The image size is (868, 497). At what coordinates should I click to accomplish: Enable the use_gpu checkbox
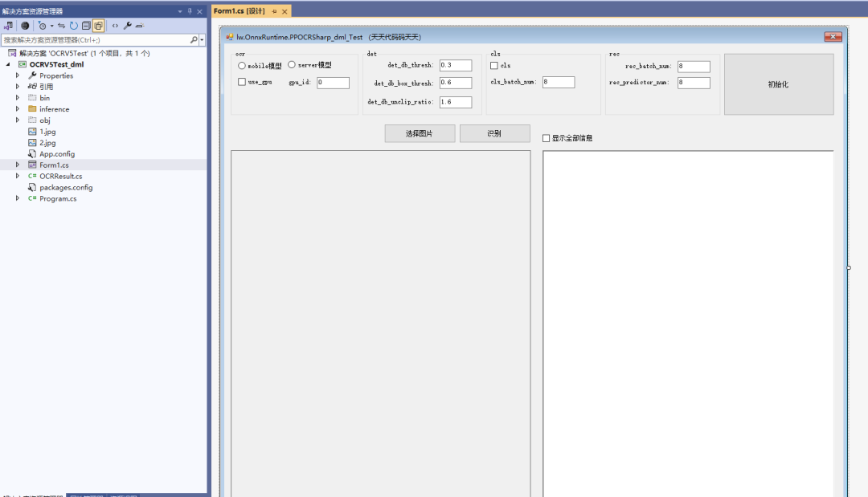[242, 82]
